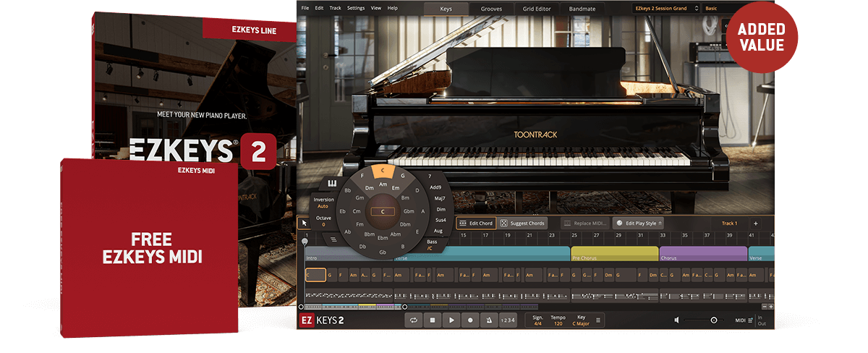The image size is (868, 353).
Task: Zoom in timeline with plus button
Action: click(770, 307)
